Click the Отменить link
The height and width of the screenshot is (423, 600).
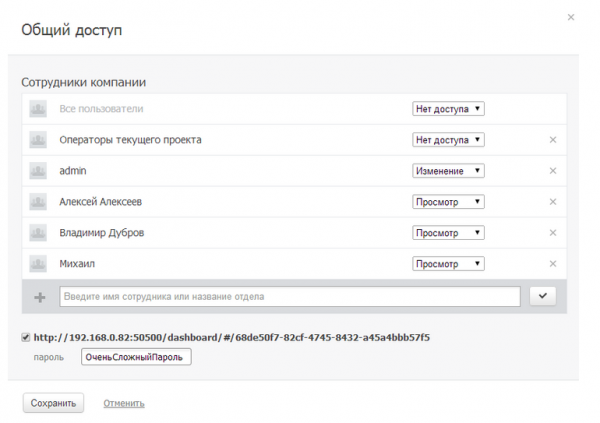(124, 404)
